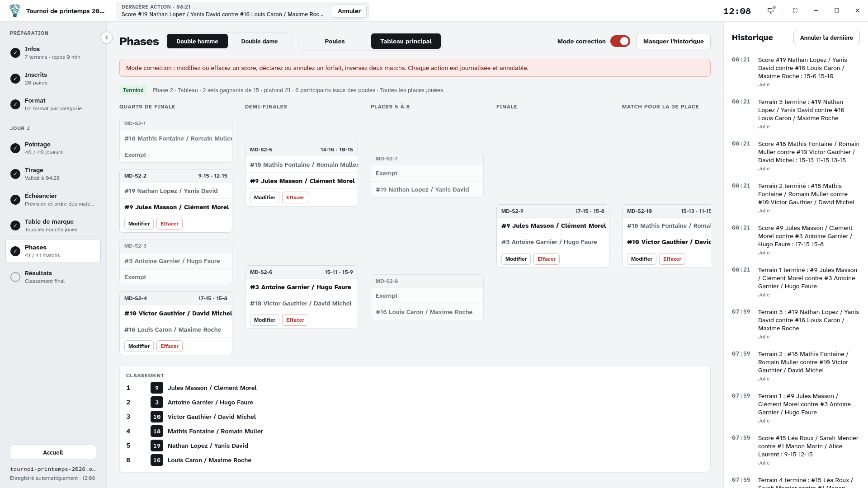The width and height of the screenshot is (868, 488).
Task: Click the Accueil button
Action: point(53,452)
